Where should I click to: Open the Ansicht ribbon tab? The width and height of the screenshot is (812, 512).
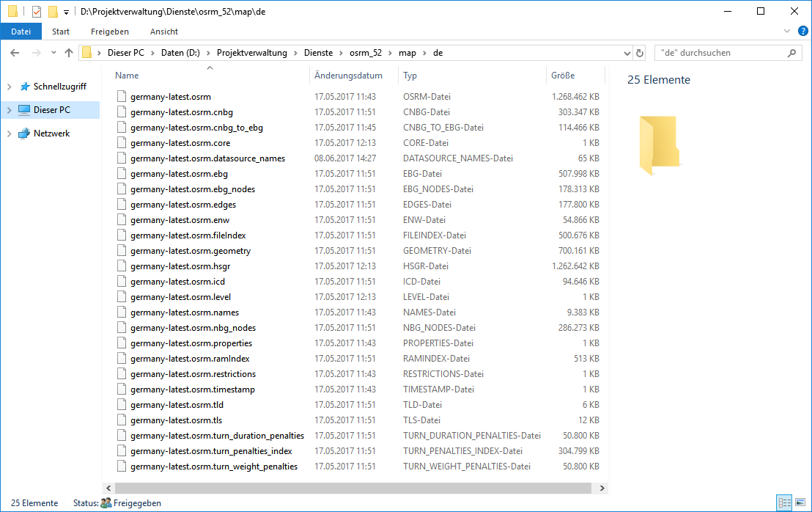click(x=164, y=31)
